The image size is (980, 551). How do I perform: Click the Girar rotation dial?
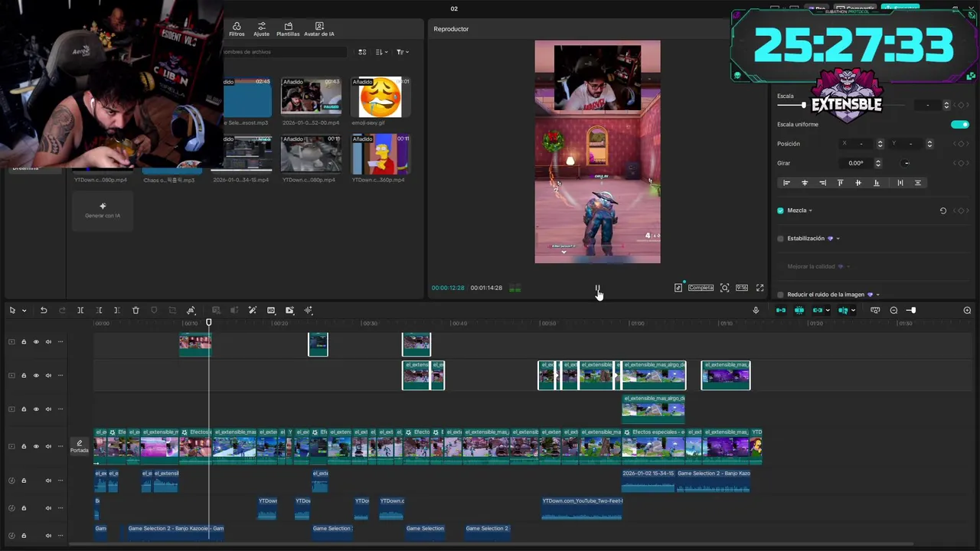click(906, 163)
